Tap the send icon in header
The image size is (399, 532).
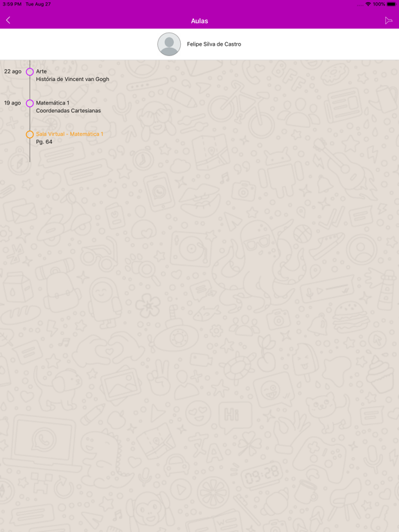[389, 21]
